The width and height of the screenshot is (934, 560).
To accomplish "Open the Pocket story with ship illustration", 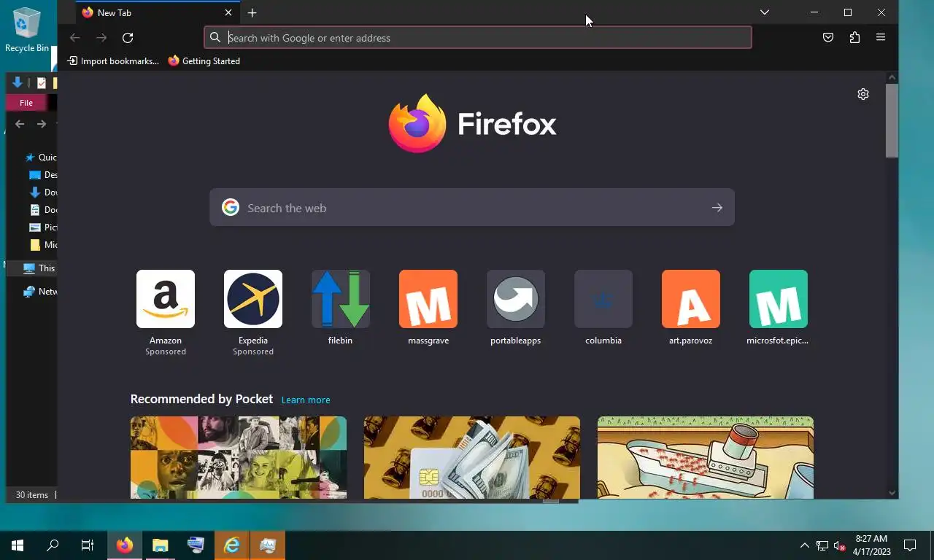I will point(706,458).
